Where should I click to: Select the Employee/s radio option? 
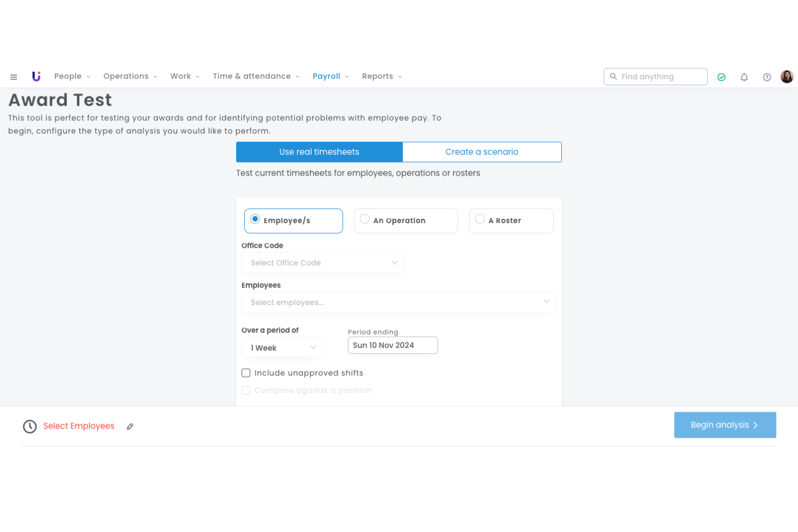[293, 221]
